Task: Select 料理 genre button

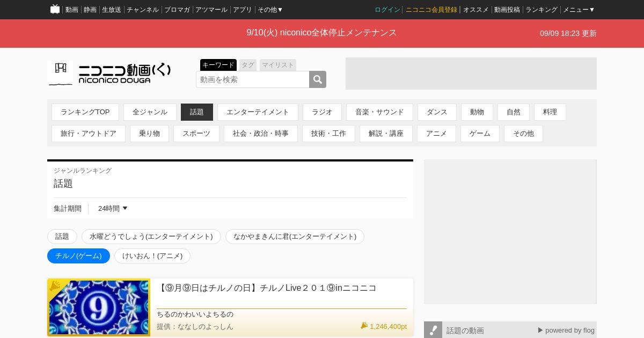Action: tap(550, 112)
